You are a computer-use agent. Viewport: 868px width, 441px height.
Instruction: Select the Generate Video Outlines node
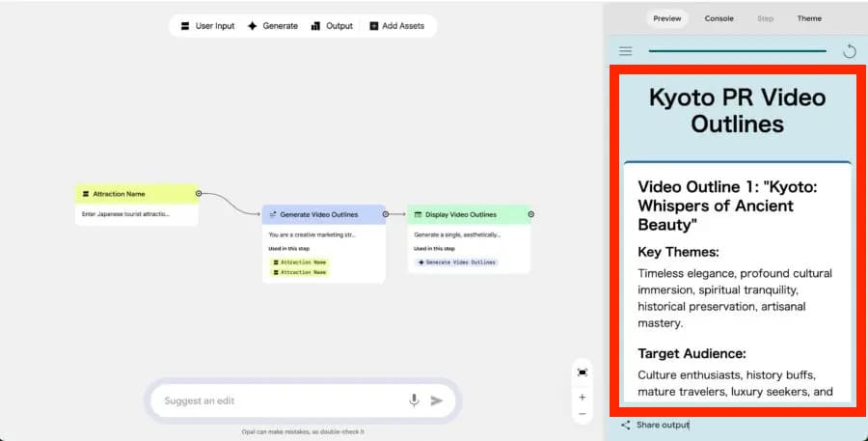[323, 214]
